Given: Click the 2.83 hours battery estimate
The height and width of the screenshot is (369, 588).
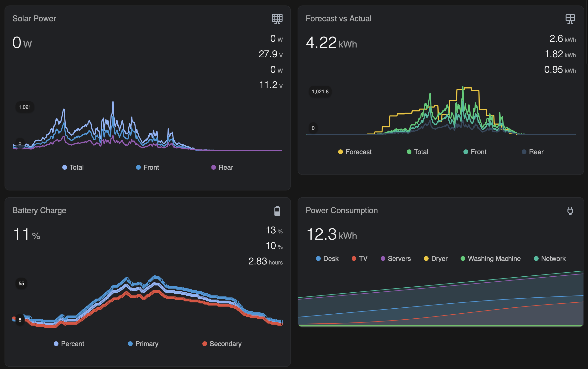Looking at the screenshot, I should [x=265, y=261].
